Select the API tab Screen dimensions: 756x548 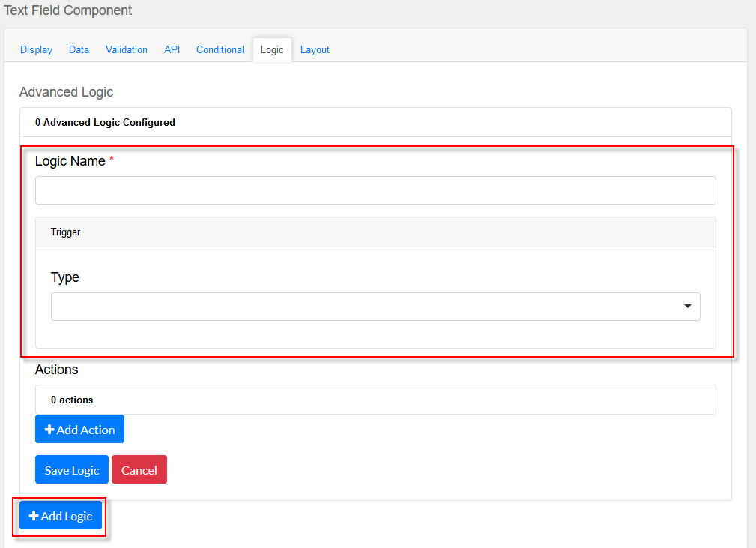tap(172, 49)
